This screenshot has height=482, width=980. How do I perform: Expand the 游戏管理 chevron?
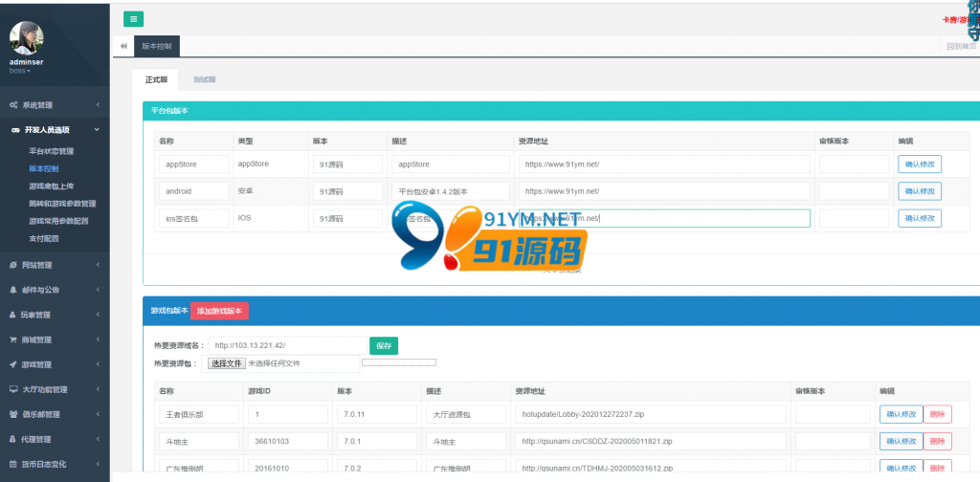pos(99,364)
